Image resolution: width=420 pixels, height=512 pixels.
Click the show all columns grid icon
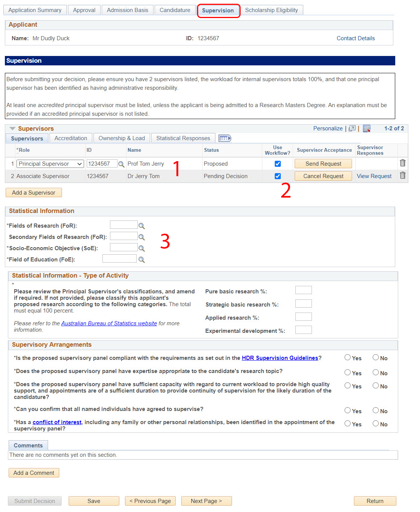coord(224,138)
